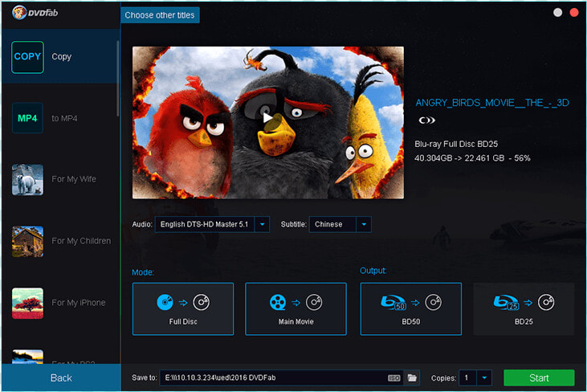The width and height of the screenshot is (587, 392).
Task: Open the Audio track dropdown arrow
Action: coord(262,224)
